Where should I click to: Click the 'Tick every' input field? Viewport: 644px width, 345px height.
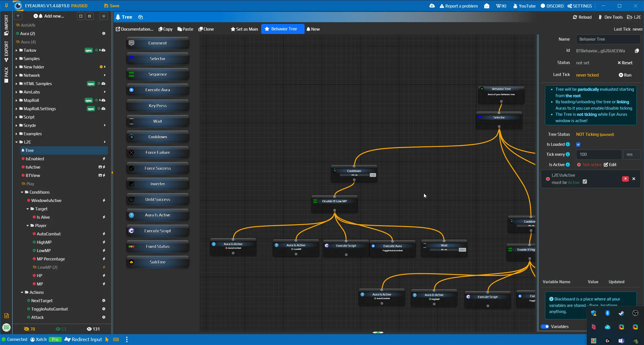point(599,154)
